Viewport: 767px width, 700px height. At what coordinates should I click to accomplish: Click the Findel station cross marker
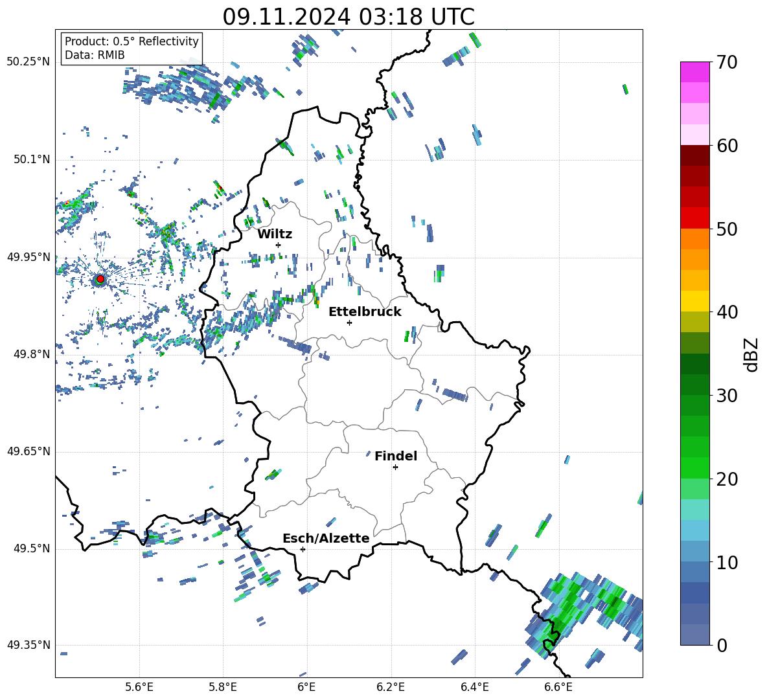(x=395, y=468)
